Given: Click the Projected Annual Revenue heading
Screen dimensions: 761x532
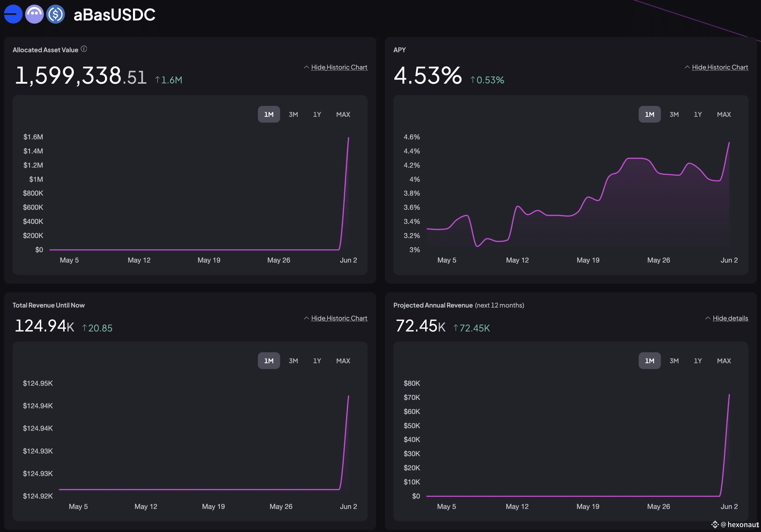Looking at the screenshot, I should [433, 305].
